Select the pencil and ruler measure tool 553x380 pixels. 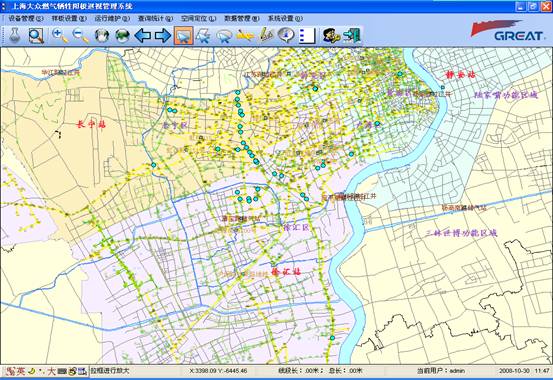(x=266, y=35)
